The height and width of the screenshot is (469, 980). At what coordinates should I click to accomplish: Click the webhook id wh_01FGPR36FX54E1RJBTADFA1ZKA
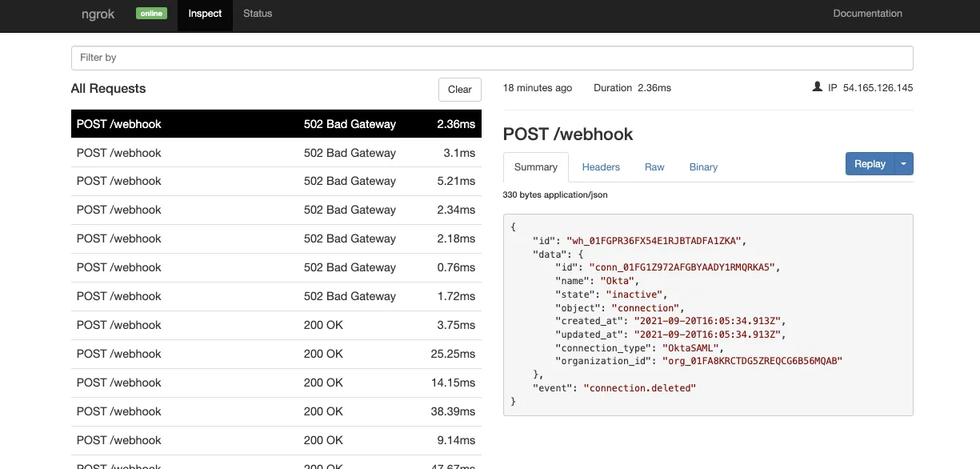tap(655, 241)
